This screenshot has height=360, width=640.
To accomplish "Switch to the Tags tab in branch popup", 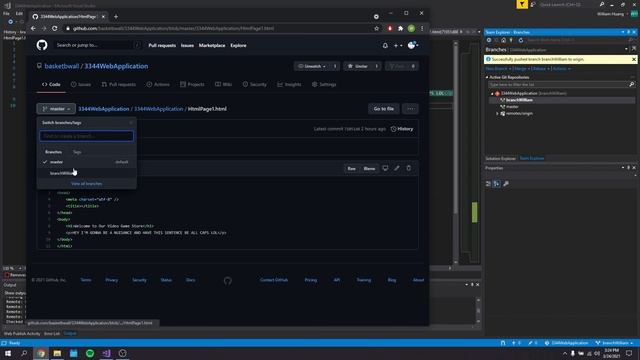I will (x=77, y=152).
